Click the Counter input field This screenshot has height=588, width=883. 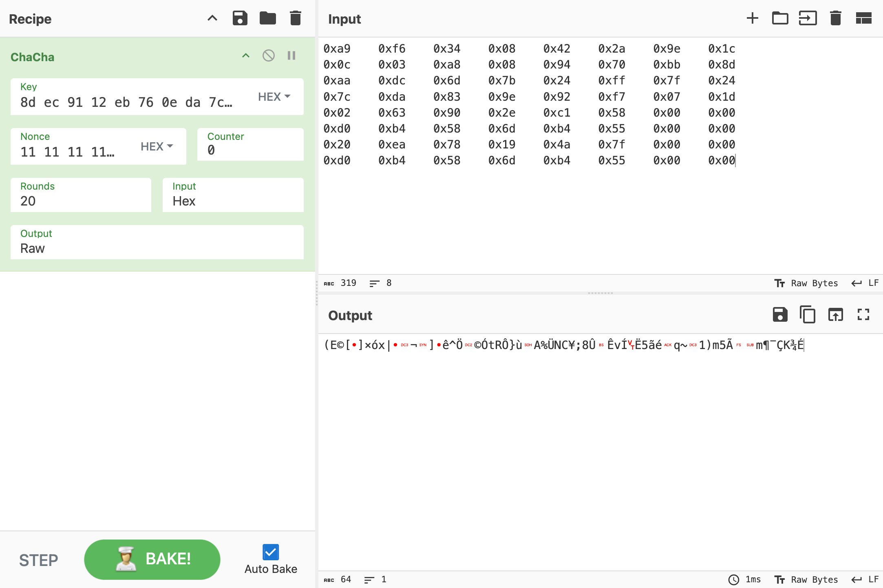point(250,150)
